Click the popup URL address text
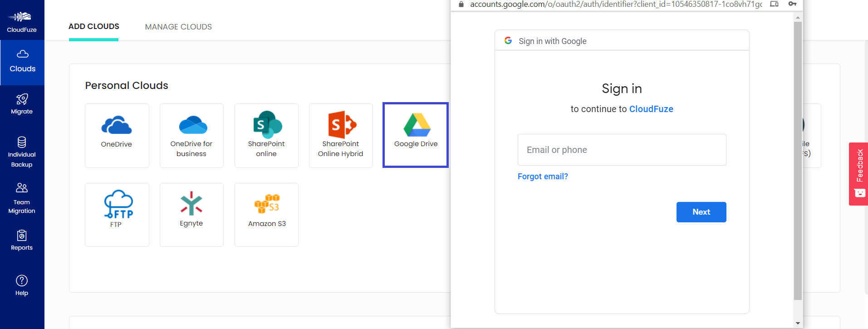The width and height of the screenshot is (868, 329). click(x=616, y=4)
